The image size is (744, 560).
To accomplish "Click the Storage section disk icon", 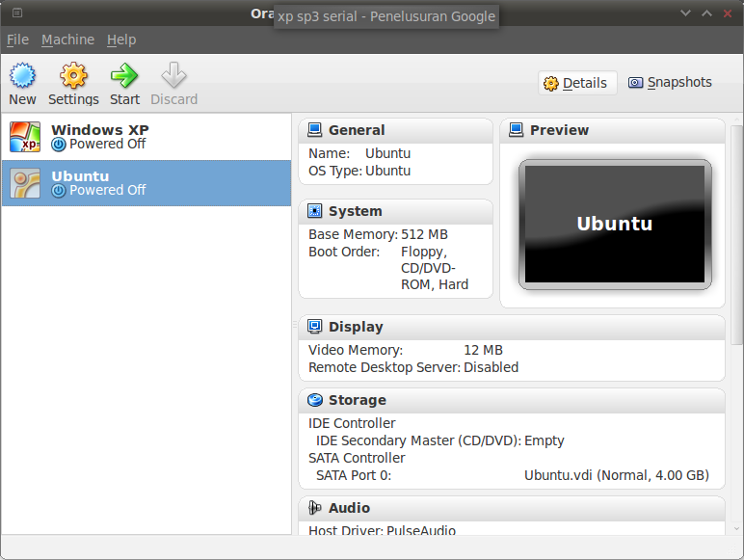I will [x=314, y=400].
